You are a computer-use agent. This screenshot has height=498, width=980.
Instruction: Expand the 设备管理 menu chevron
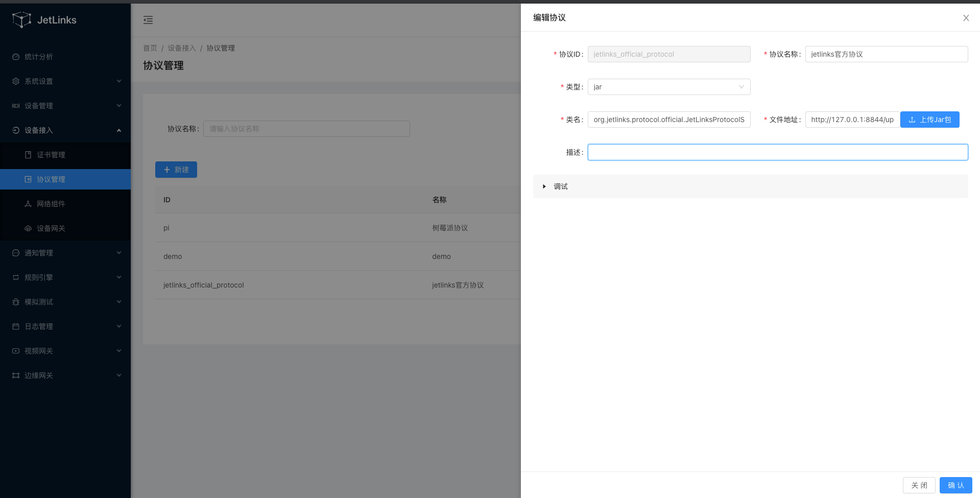click(119, 106)
